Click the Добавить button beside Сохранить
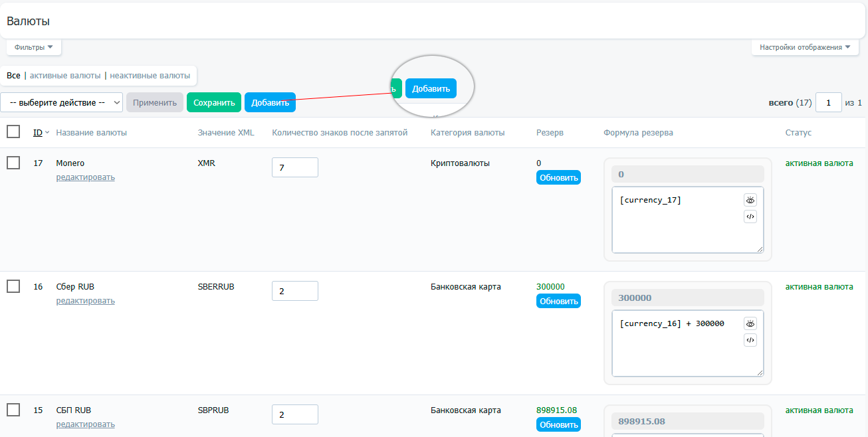The image size is (868, 437). (x=270, y=102)
